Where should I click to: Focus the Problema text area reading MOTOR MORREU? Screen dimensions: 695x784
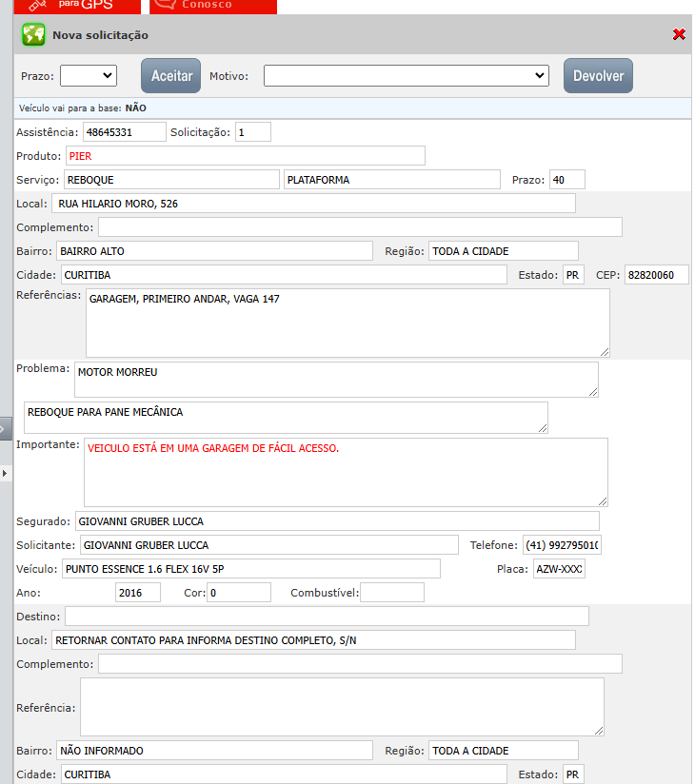pos(335,379)
